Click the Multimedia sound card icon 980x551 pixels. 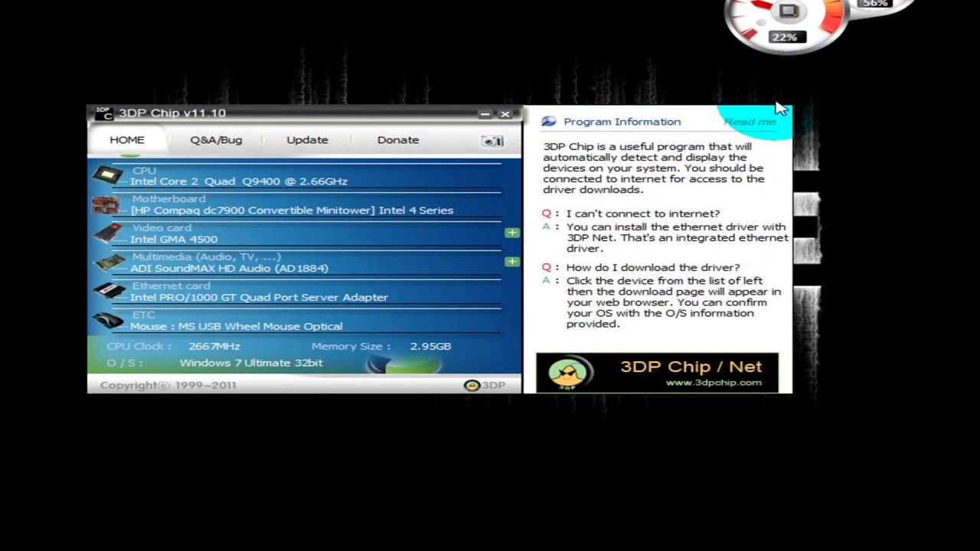[x=109, y=262]
